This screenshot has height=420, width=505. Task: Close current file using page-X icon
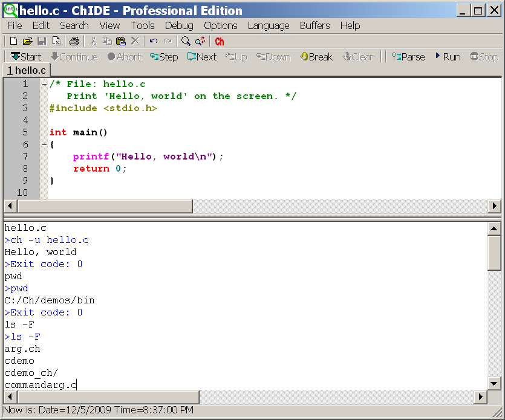(56, 41)
